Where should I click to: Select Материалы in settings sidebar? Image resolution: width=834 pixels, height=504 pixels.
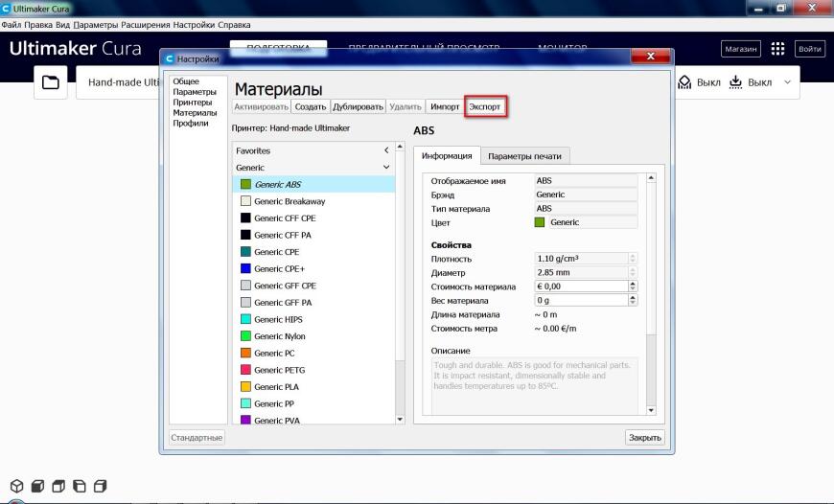coord(195,113)
